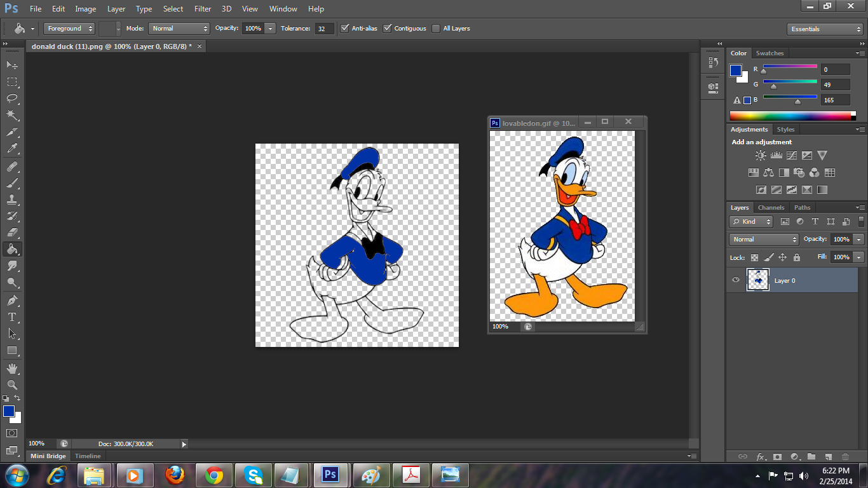Screen dimensions: 868x488
Task: Enable the All Layers checkbox
Action: pos(436,28)
